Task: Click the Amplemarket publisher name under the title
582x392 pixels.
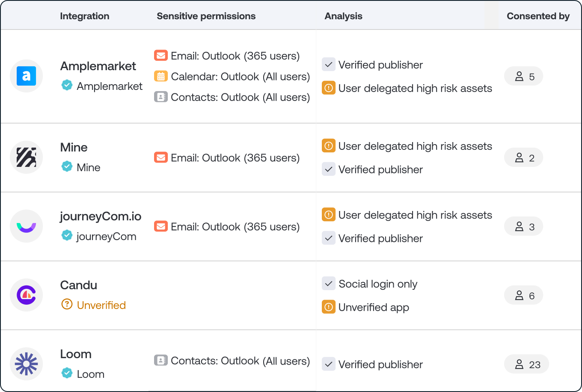Action: 110,86
